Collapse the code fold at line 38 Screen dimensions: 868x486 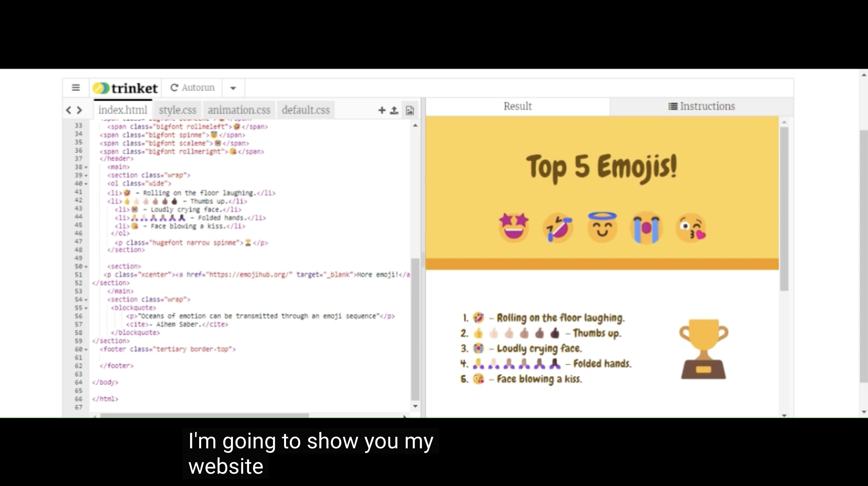[x=86, y=167]
